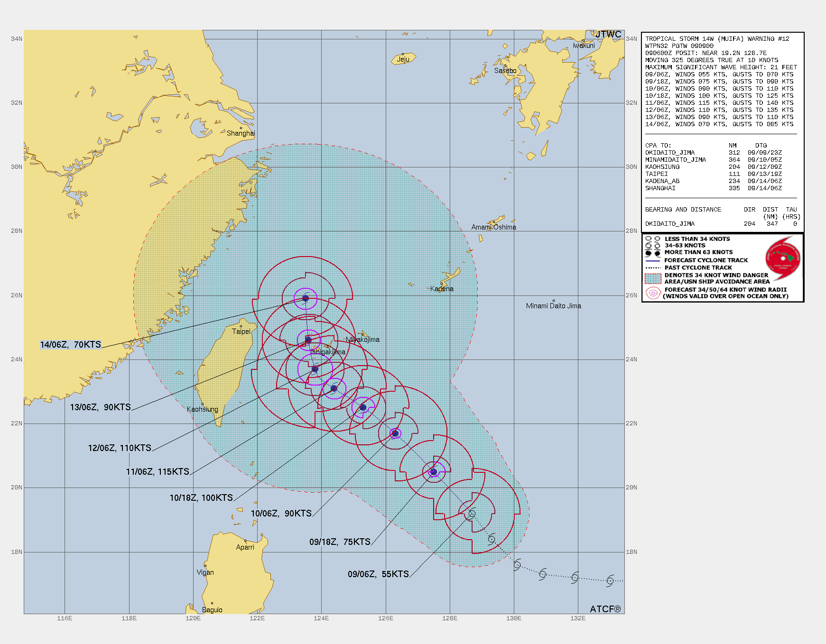Click the Kaohsiung city label
Viewport: 826px width, 644px height.
pyautogui.click(x=203, y=409)
